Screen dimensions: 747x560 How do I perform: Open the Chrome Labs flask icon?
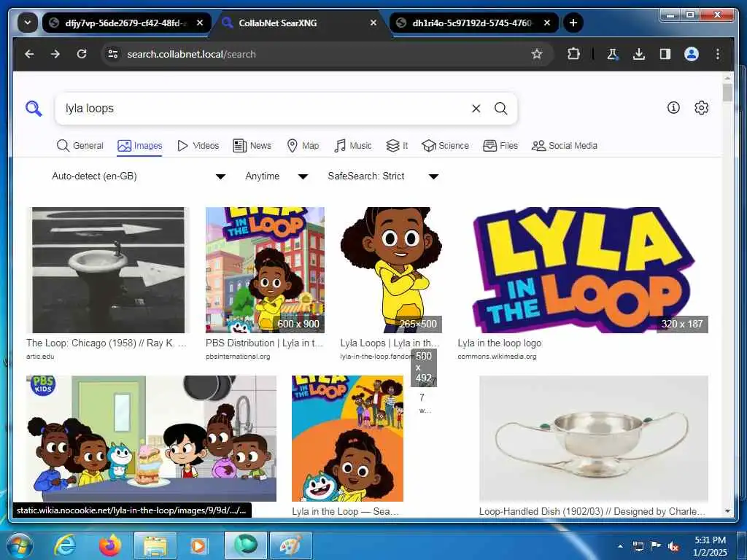613,54
